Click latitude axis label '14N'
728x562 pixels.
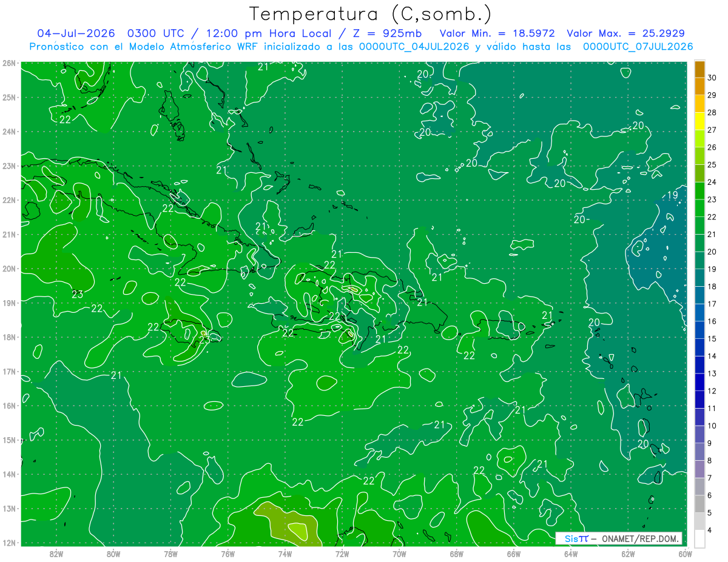click(9, 474)
